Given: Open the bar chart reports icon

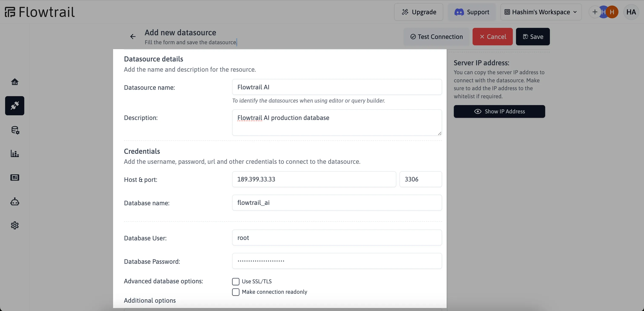Looking at the screenshot, I should pos(15,154).
